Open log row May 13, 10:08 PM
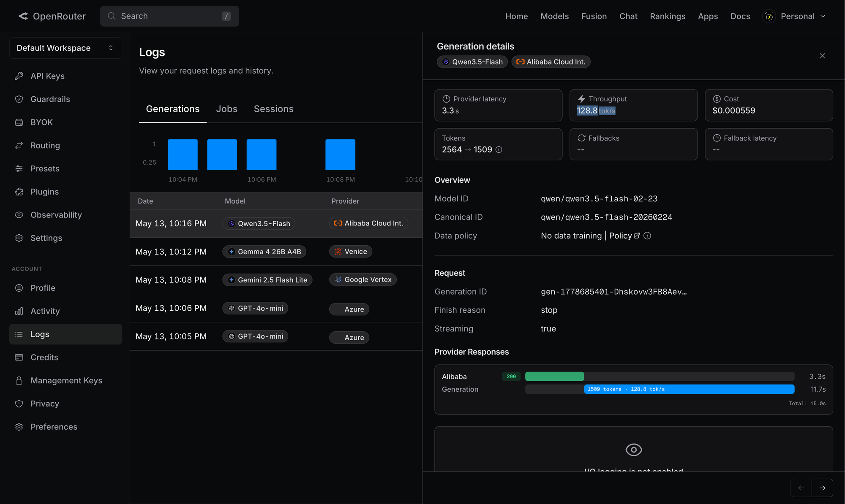Image resolution: width=845 pixels, height=504 pixels. [x=276, y=280]
